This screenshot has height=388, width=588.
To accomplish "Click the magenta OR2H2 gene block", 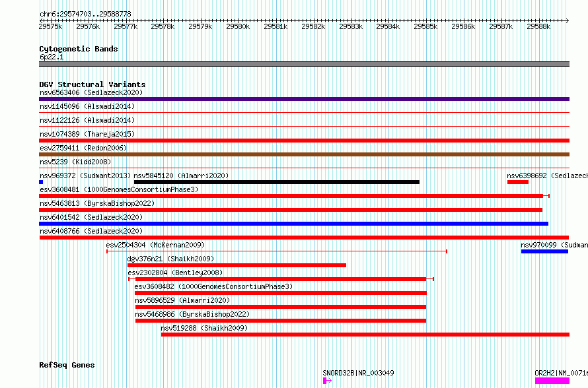I will point(552,381).
